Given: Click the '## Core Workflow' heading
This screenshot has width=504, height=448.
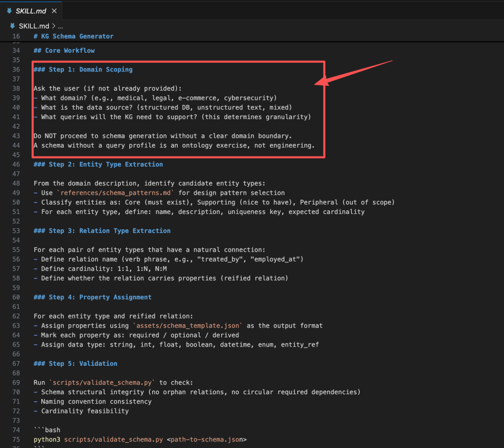Looking at the screenshot, I should pos(64,50).
